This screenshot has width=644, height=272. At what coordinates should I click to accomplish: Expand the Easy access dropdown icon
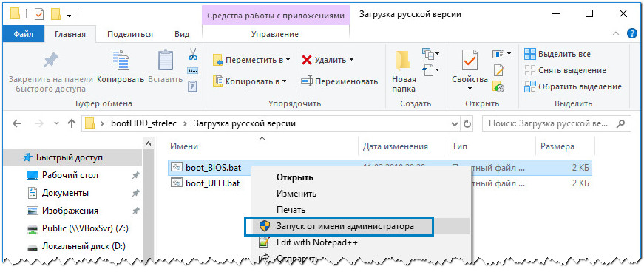tap(431, 70)
